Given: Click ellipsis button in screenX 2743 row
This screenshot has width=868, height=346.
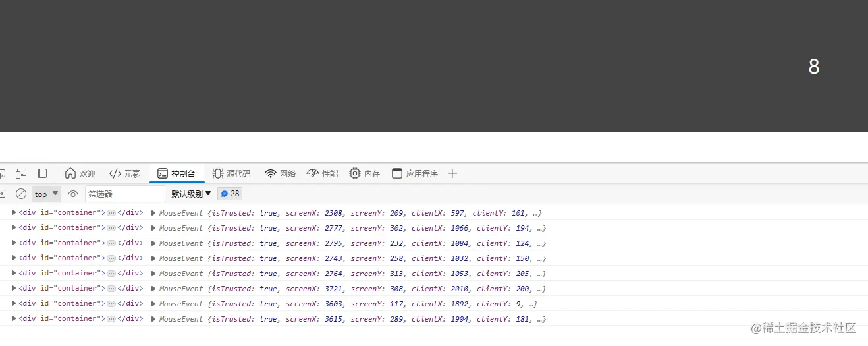Looking at the screenshot, I should point(111,258).
